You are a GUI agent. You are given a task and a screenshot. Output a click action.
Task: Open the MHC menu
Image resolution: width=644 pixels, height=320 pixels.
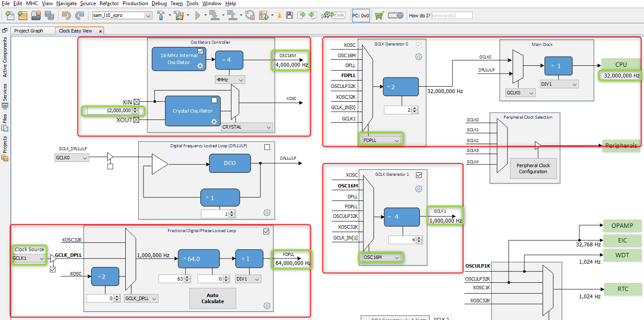pos(31,3)
